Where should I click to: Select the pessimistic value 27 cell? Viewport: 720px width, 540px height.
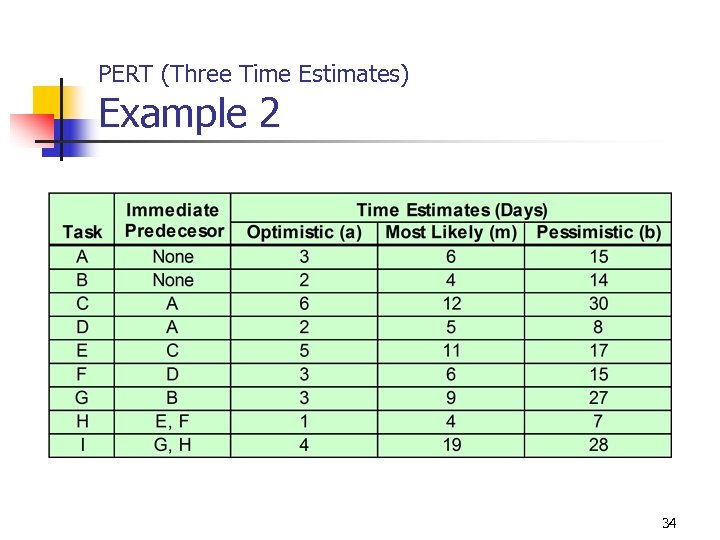pyautogui.click(x=598, y=397)
